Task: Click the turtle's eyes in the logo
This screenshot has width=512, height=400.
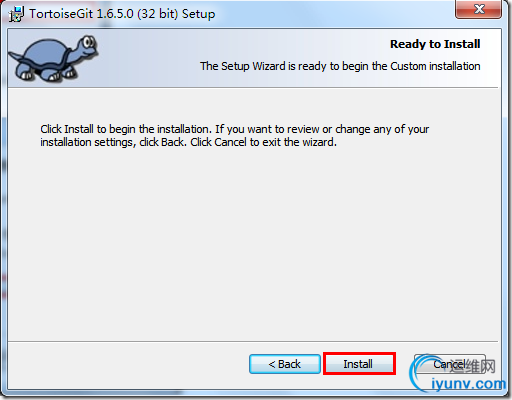Action: click(x=89, y=42)
